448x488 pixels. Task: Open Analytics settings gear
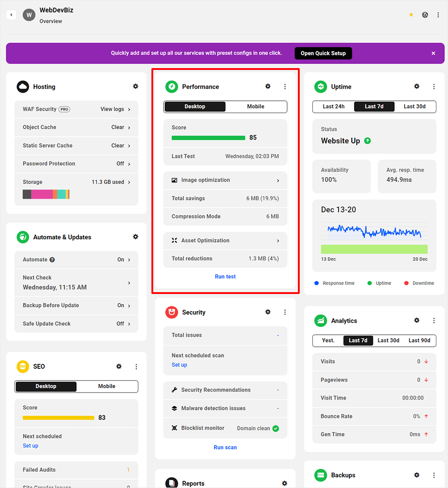point(417,320)
